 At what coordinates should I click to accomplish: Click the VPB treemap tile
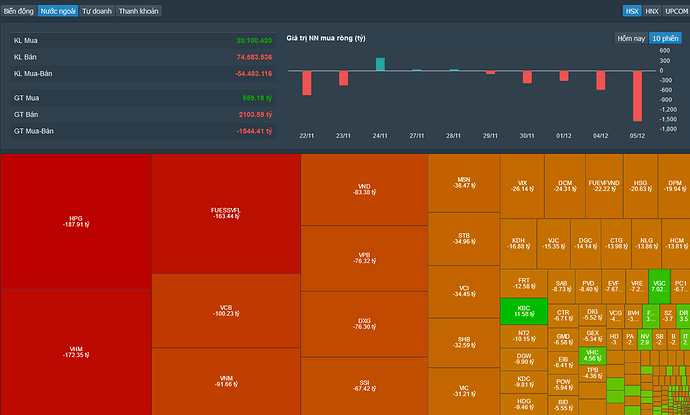click(x=364, y=258)
